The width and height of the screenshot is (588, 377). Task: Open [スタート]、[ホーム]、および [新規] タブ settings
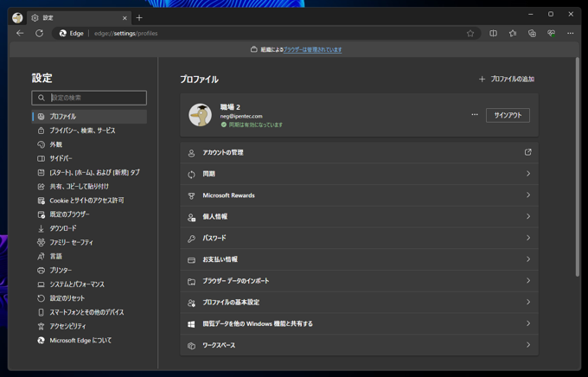click(x=89, y=172)
